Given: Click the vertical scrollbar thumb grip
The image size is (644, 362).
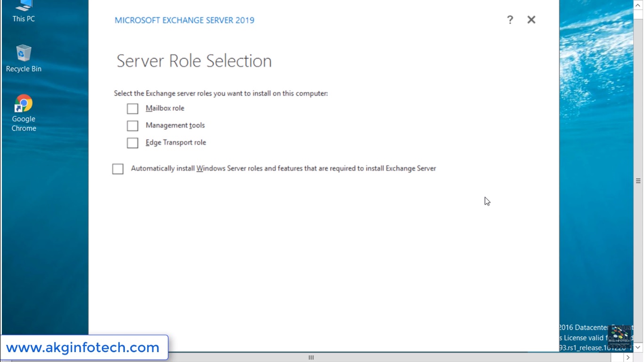Looking at the screenshot, I should (638, 181).
